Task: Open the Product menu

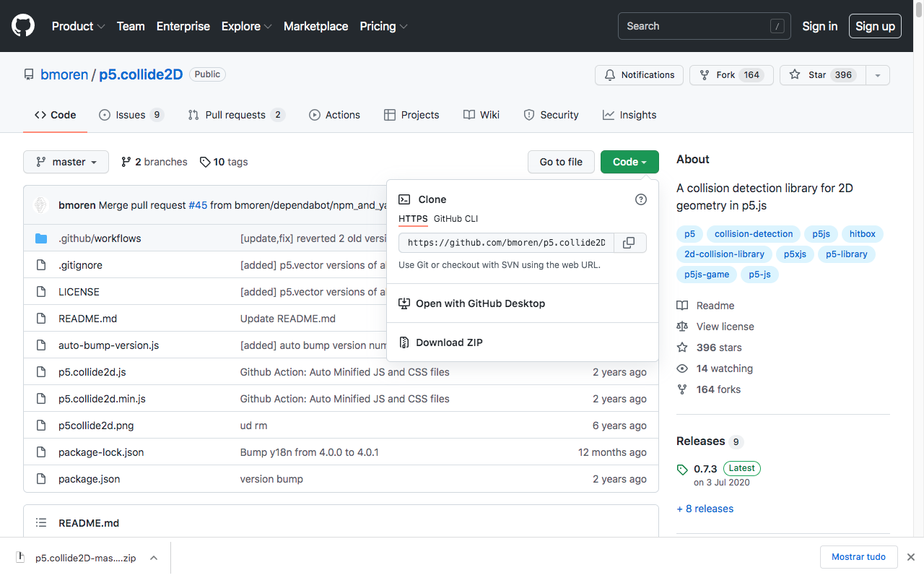Action: point(79,26)
